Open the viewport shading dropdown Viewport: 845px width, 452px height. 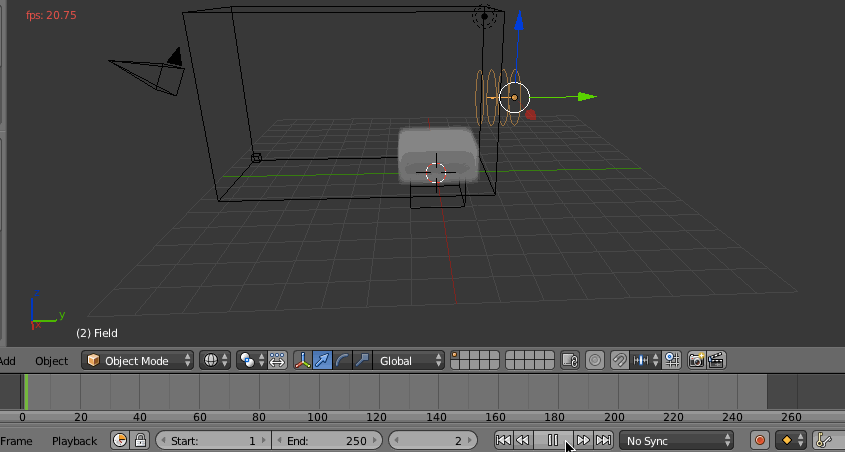click(x=214, y=360)
